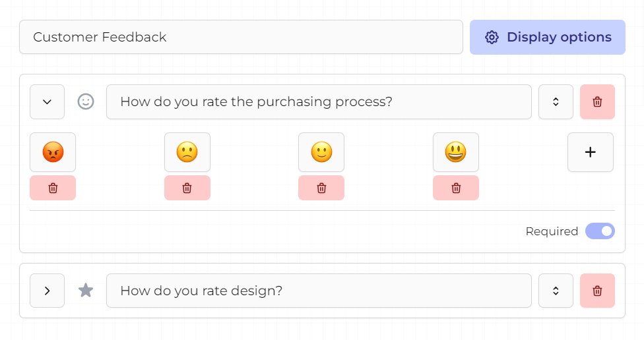Viewport: 644px width, 340px height.
Task: Edit the Customer Feedback title field
Action: 241,37
